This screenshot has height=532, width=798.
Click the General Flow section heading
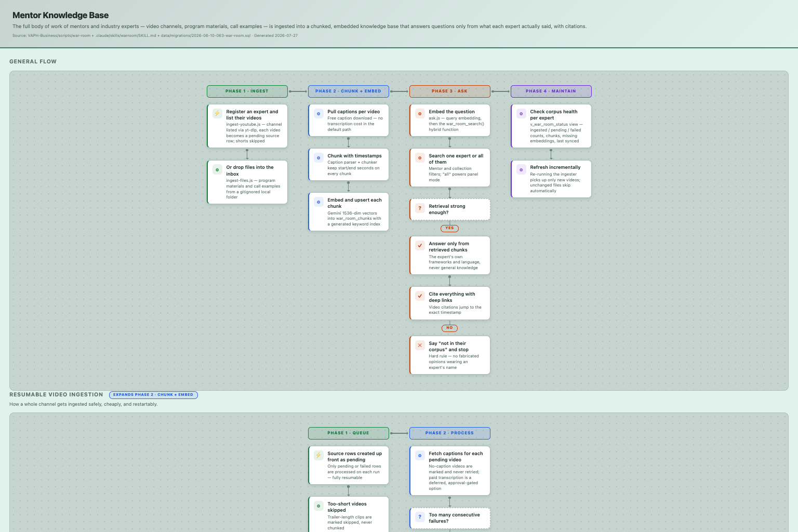tap(33, 61)
